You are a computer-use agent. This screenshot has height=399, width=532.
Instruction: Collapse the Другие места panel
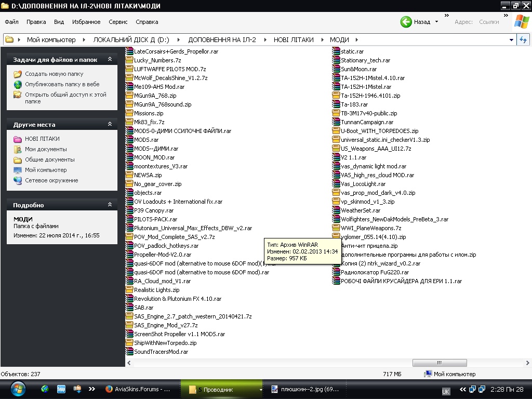(110, 124)
